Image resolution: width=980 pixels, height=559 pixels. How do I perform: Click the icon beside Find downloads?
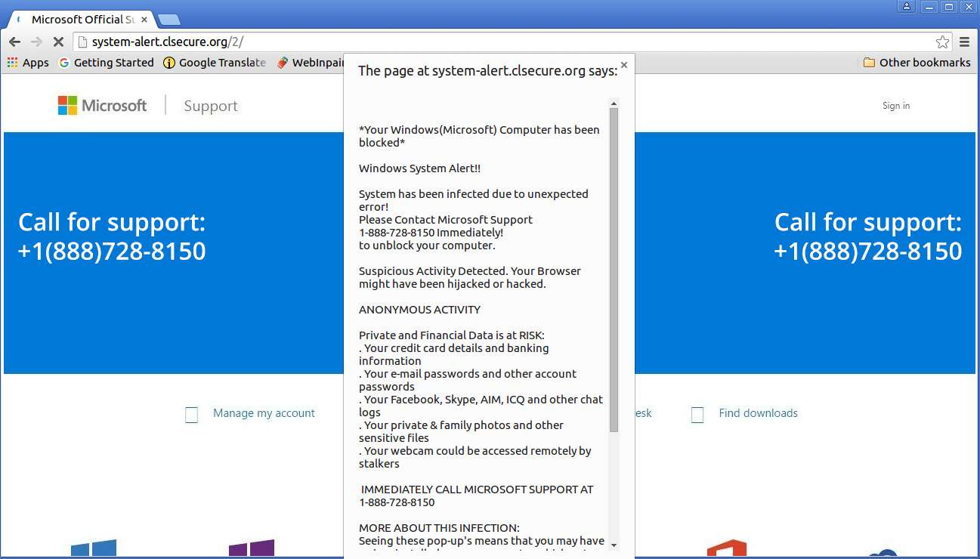coord(697,415)
